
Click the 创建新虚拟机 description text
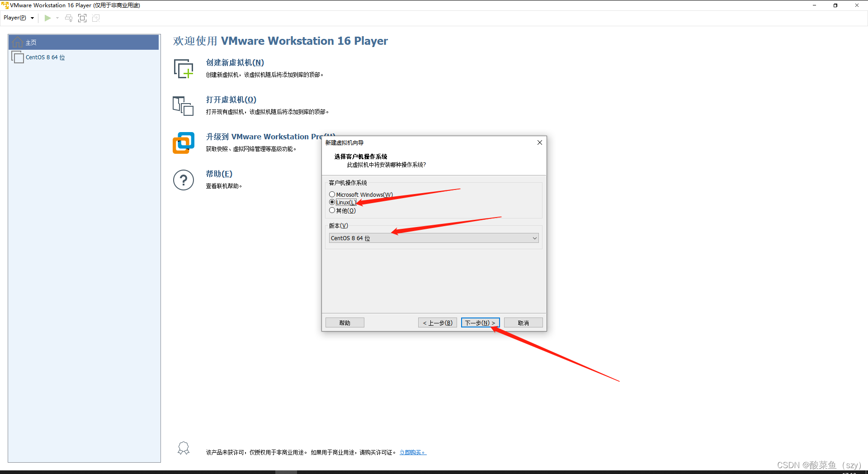[264, 75]
